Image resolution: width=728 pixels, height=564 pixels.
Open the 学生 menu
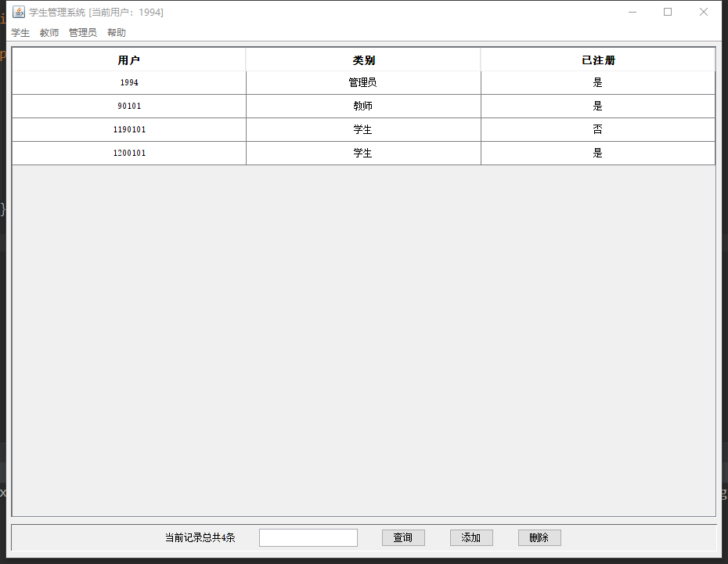point(20,33)
